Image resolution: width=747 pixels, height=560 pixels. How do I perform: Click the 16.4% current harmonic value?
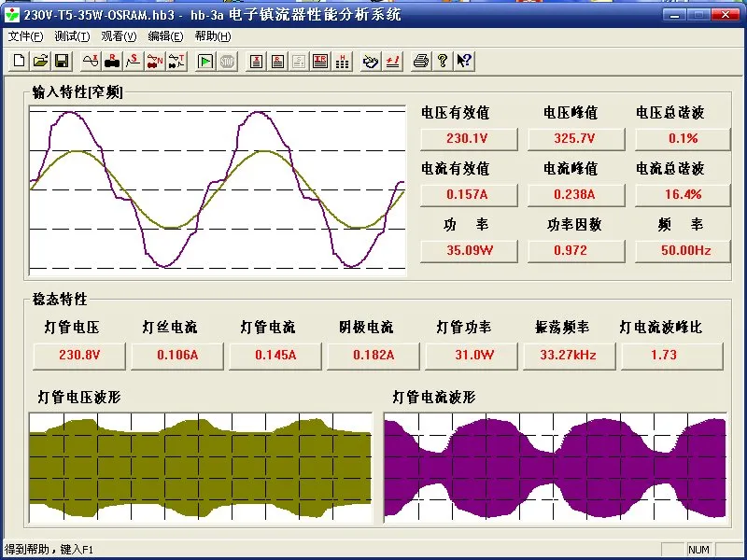[x=683, y=194]
